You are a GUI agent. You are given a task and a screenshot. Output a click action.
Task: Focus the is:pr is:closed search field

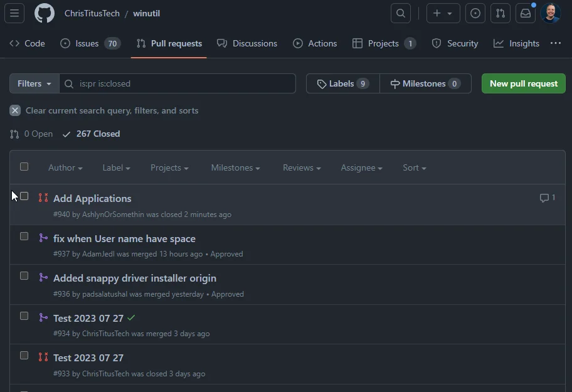pos(177,83)
